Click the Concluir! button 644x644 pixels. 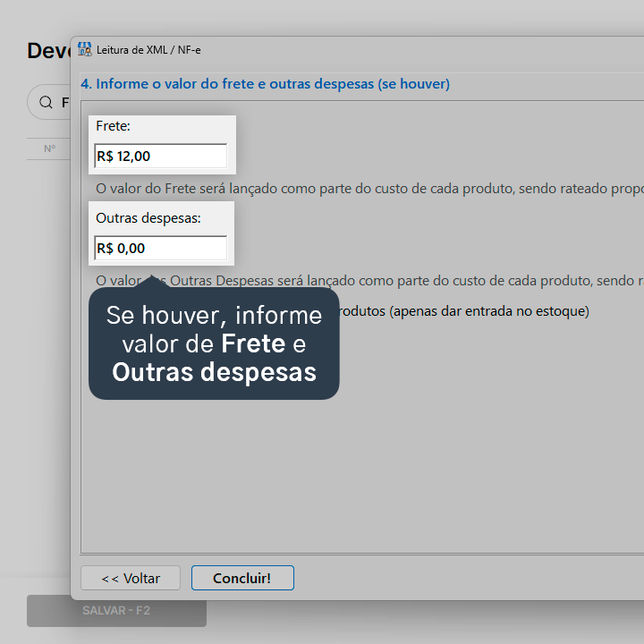(x=242, y=578)
